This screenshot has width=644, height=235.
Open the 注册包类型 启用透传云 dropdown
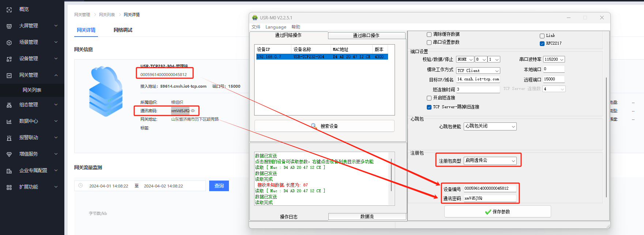point(490,160)
